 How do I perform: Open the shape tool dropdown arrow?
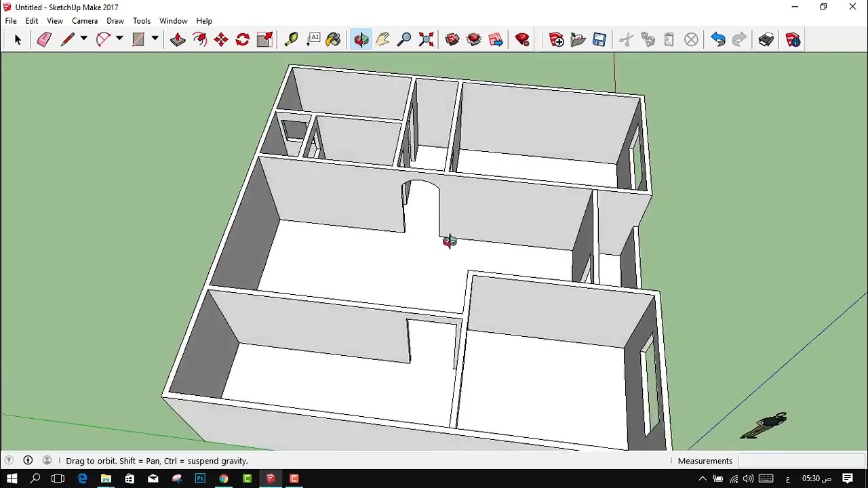pyautogui.click(x=155, y=39)
